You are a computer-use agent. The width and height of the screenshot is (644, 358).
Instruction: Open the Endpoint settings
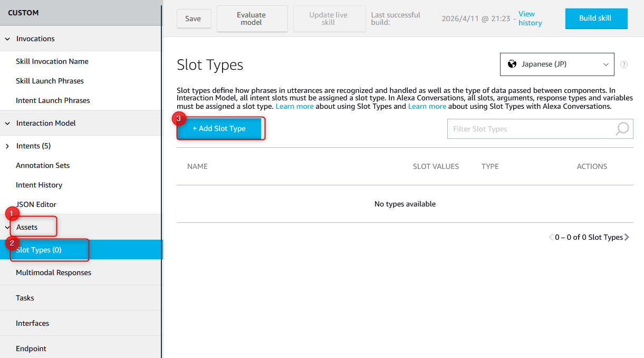point(31,349)
